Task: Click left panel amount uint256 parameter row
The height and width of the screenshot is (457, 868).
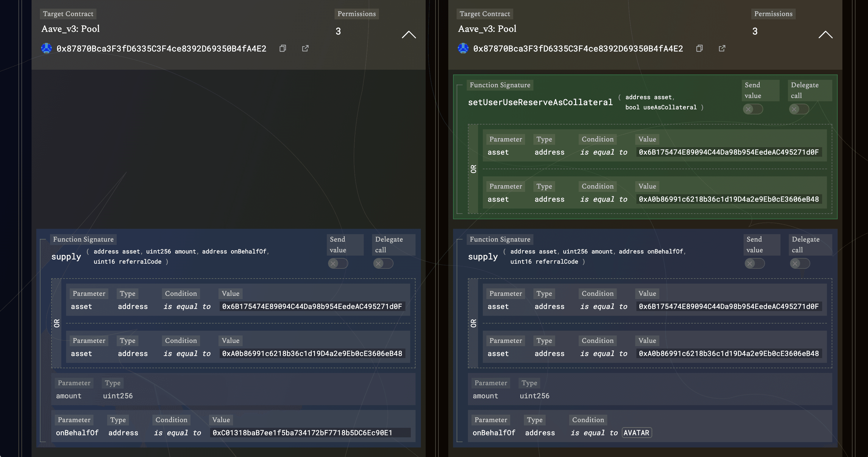Action: (233, 389)
